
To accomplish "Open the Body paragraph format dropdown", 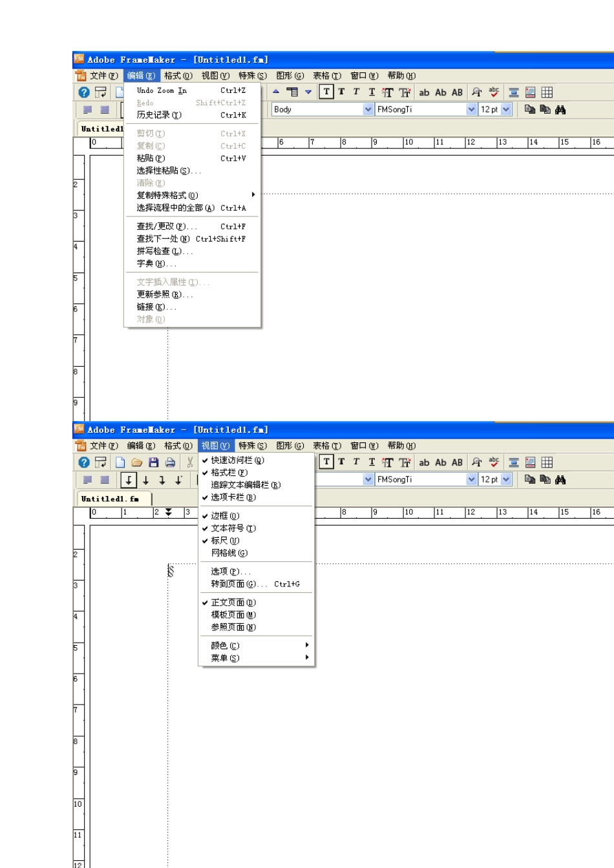I will [x=368, y=109].
